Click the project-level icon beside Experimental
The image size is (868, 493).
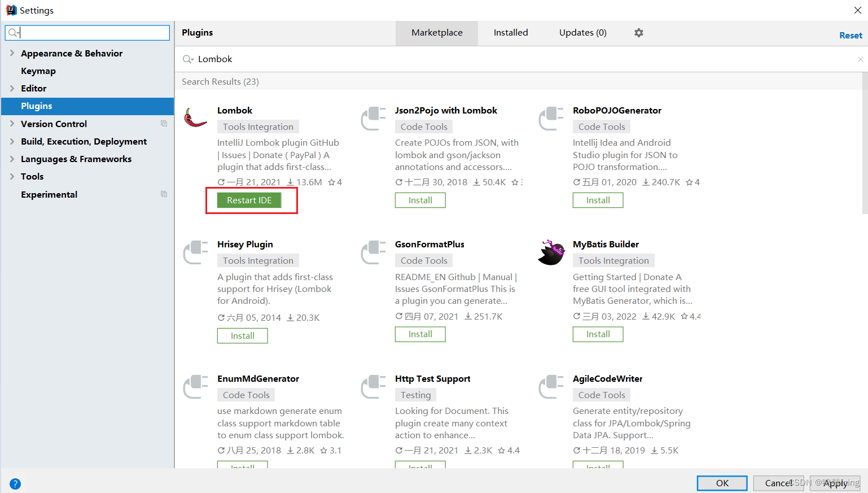164,194
